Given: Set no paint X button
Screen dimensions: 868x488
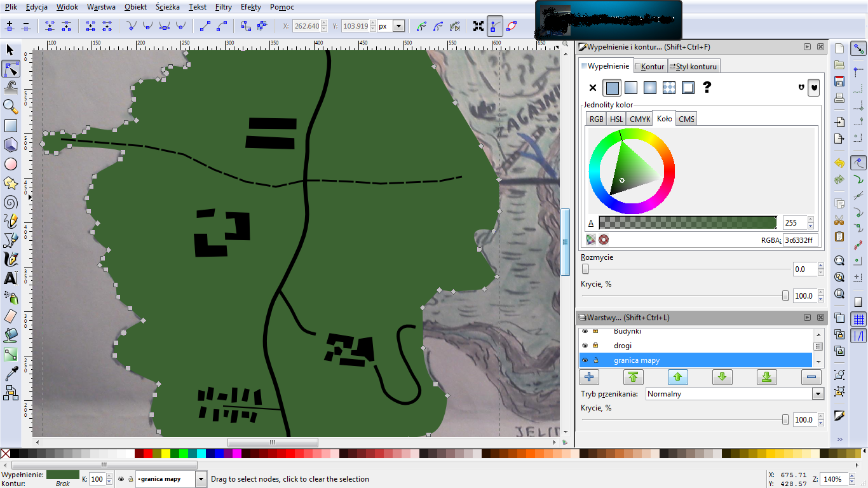Looking at the screenshot, I should (x=593, y=88).
